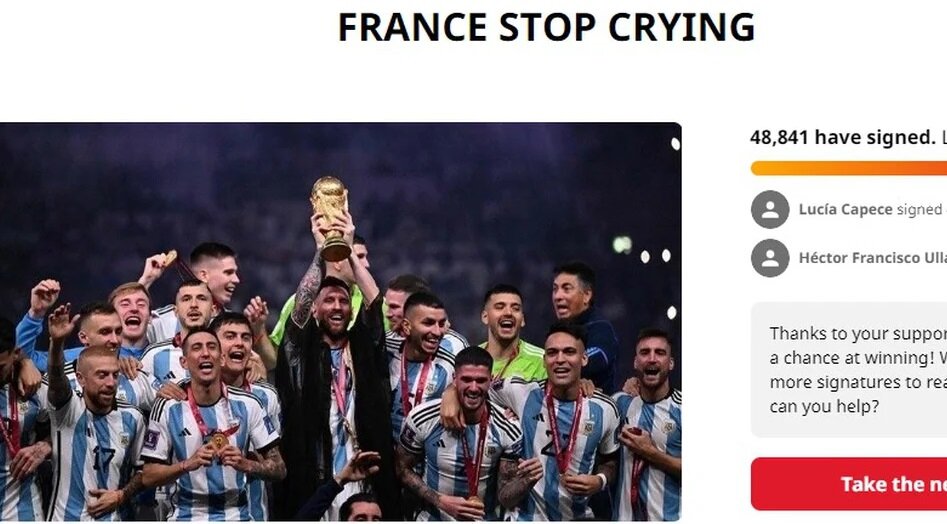Click Lucía Capece's grey avatar icon
Screen dimensions: 947x524
pyautogui.click(x=770, y=209)
